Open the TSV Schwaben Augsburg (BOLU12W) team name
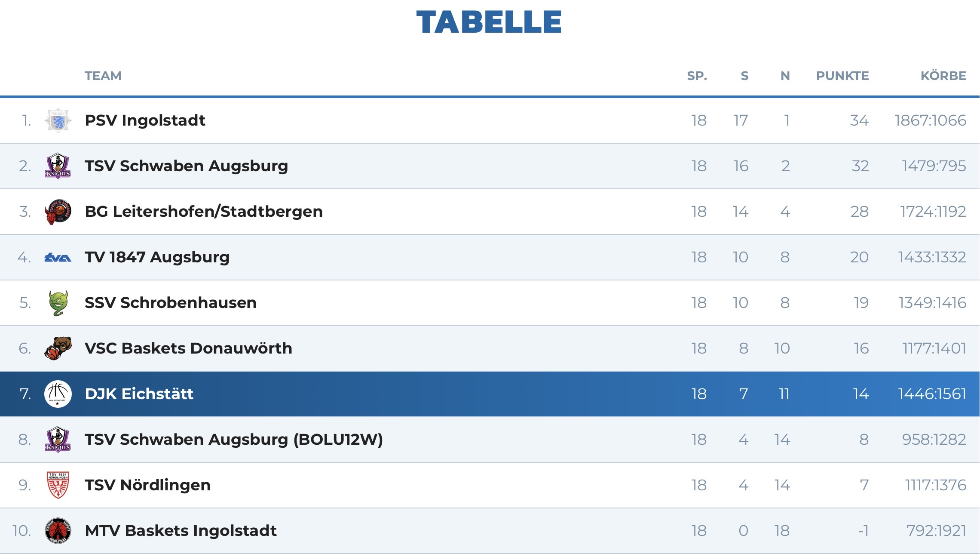This screenshot has width=980, height=554. click(234, 440)
